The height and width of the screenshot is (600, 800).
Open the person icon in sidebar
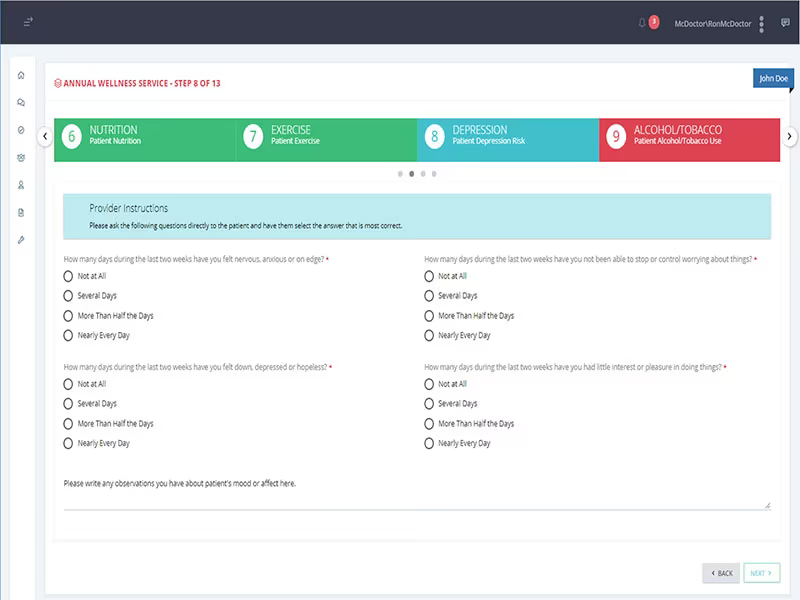point(21,185)
